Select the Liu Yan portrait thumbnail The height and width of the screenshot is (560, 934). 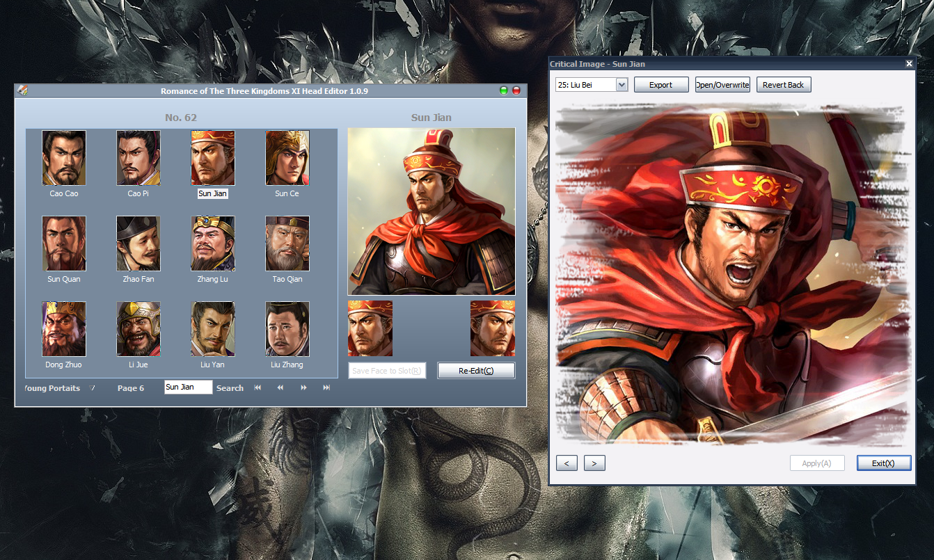(213, 329)
